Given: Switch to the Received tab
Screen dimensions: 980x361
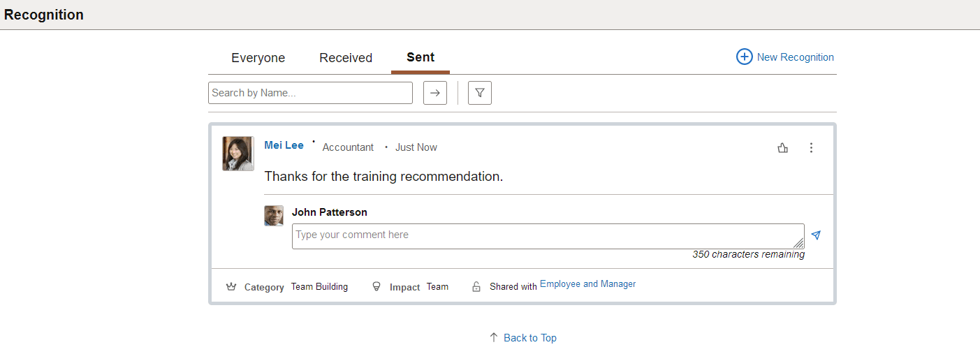Looking at the screenshot, I should [346, 58].
